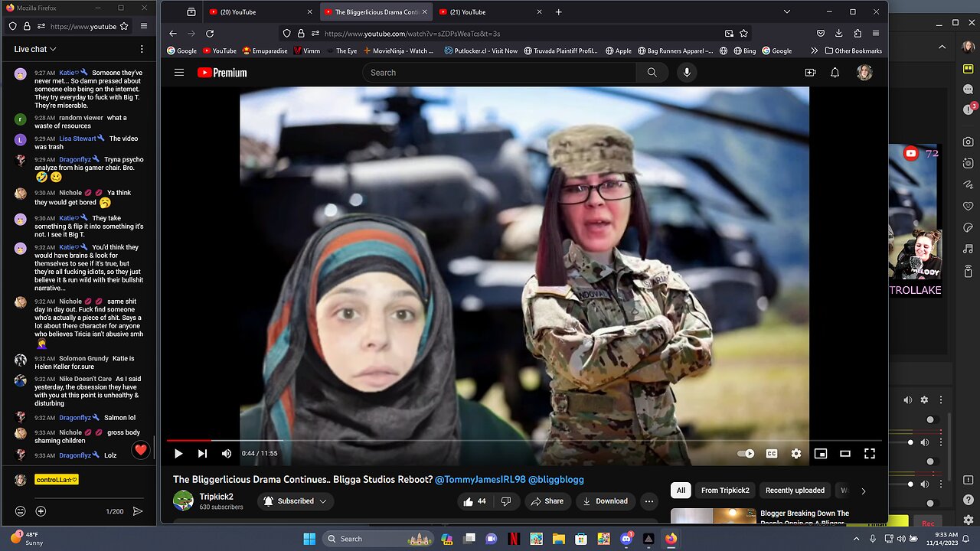Bookmark this page with star icon
Image resolution: width=980 pixels, height=551 pixels.
point(743,34)
